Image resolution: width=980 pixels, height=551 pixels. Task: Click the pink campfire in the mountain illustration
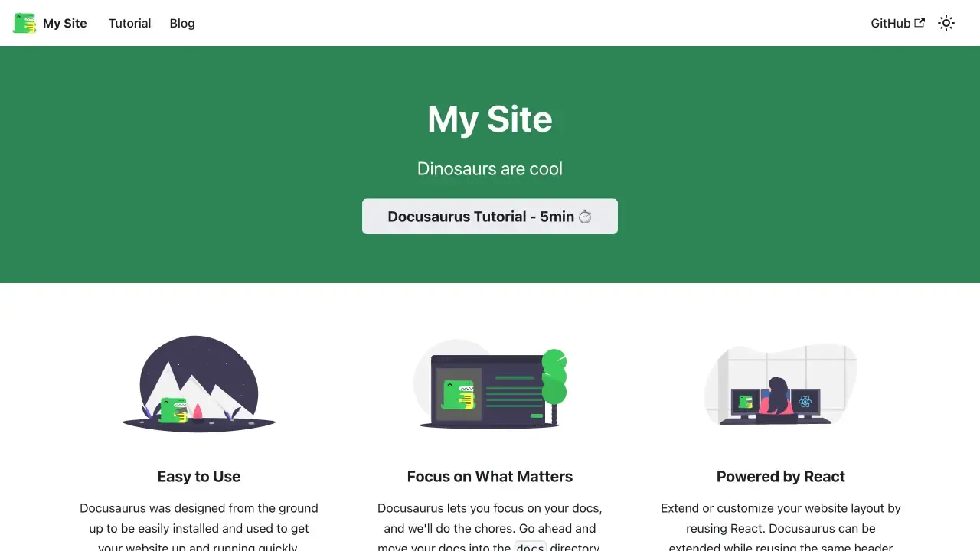(x=197, y=412)
